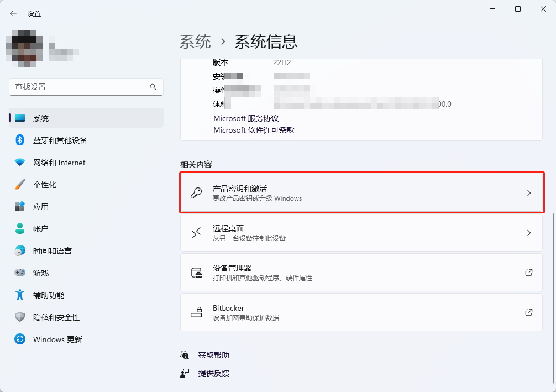Select the 个性化 brush icon

(x=20, y=185)
